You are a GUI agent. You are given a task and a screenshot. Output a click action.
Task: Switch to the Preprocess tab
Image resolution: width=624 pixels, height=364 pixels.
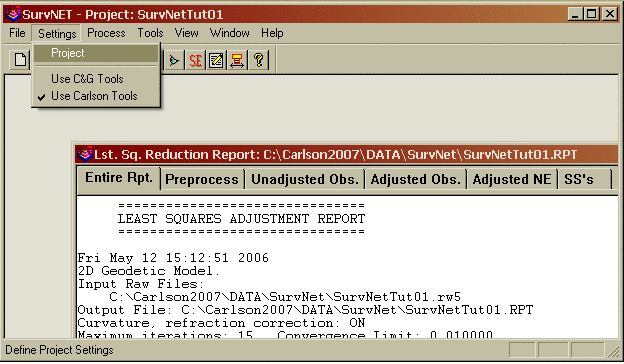[202, 179]
